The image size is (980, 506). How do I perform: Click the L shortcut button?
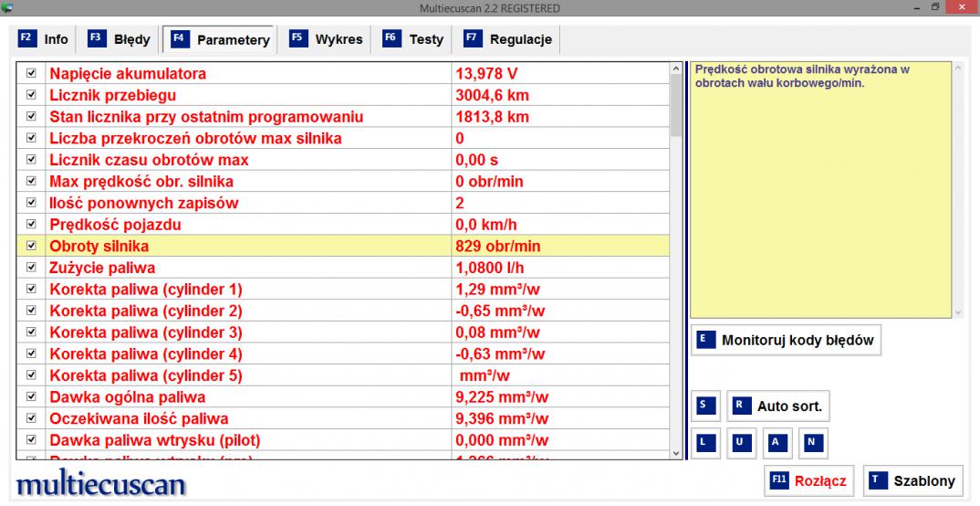tap(704, 442)
